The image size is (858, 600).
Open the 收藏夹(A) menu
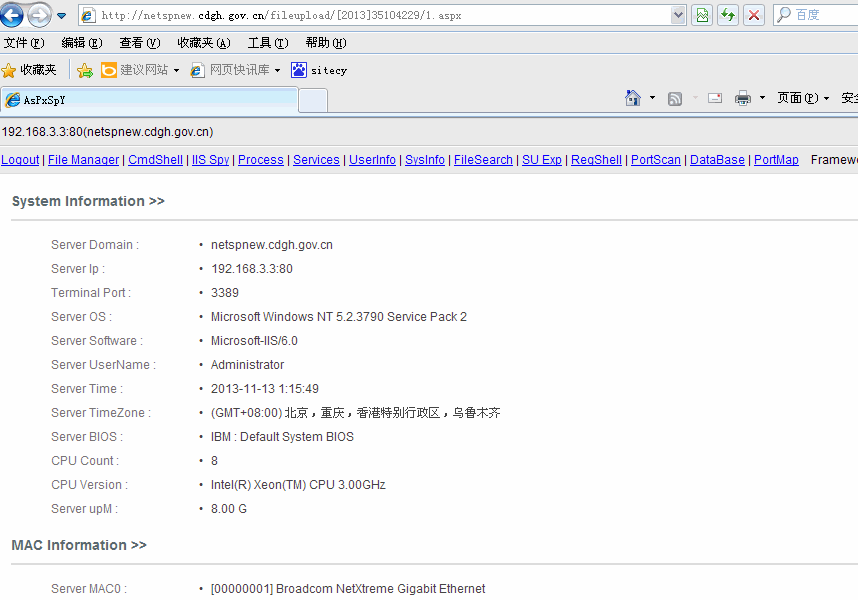(x=204, y=43)
